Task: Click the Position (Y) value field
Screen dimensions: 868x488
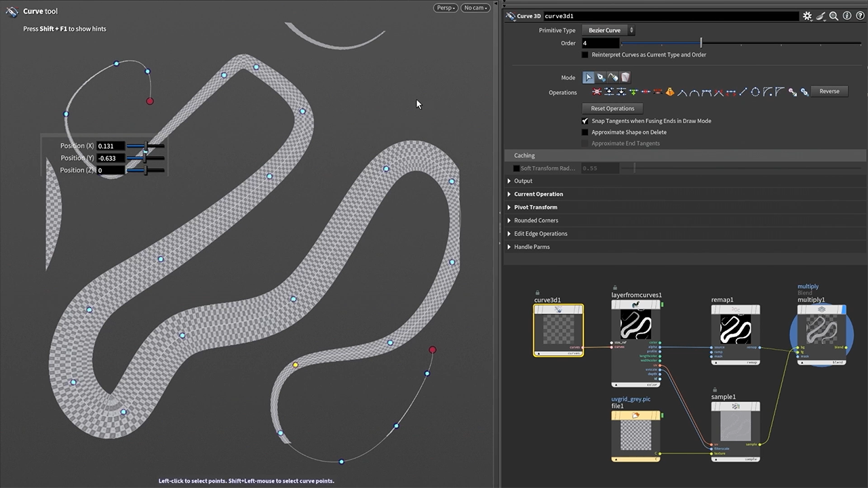Action: [x=110, y=159]
